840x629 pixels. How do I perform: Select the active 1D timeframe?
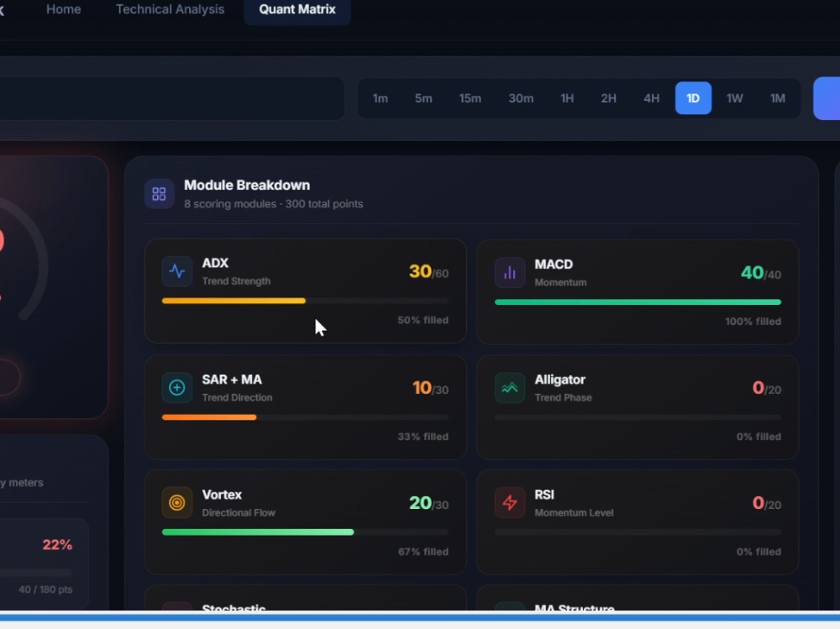[x=693, y=98]
